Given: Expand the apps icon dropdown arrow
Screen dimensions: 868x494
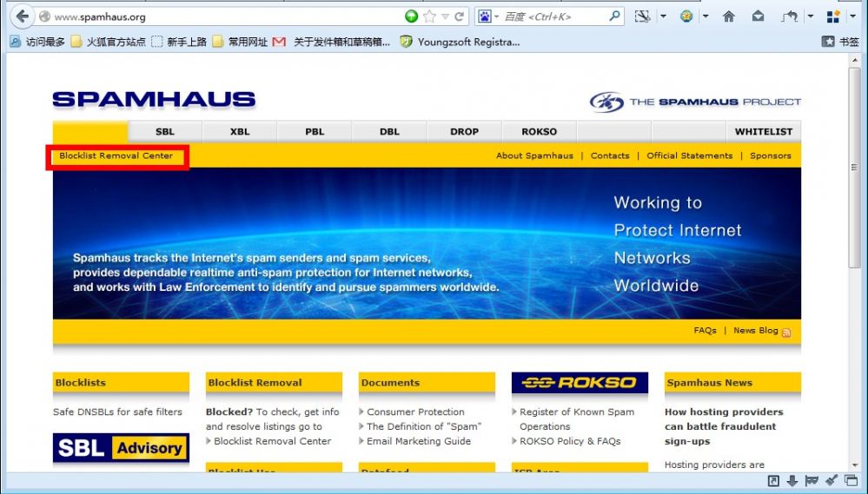Looking at the screenshot, I should tap(852, 16).
